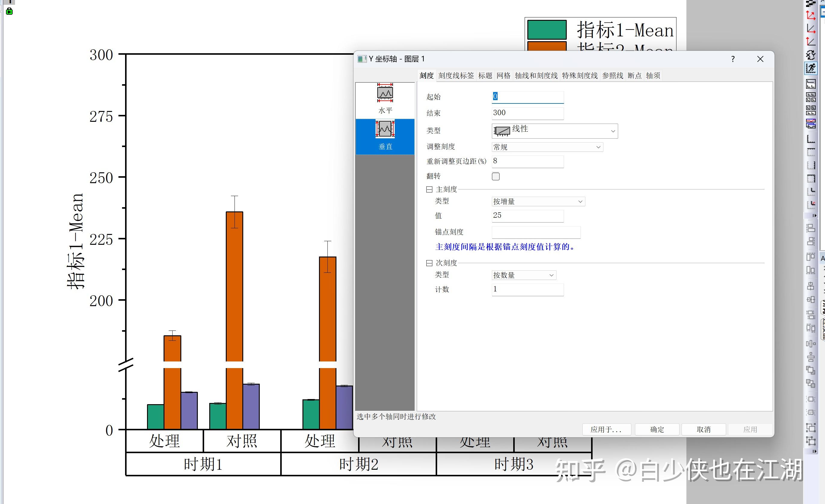Click the 重新调整页边距 field showing 8

(x=528, y=161)
